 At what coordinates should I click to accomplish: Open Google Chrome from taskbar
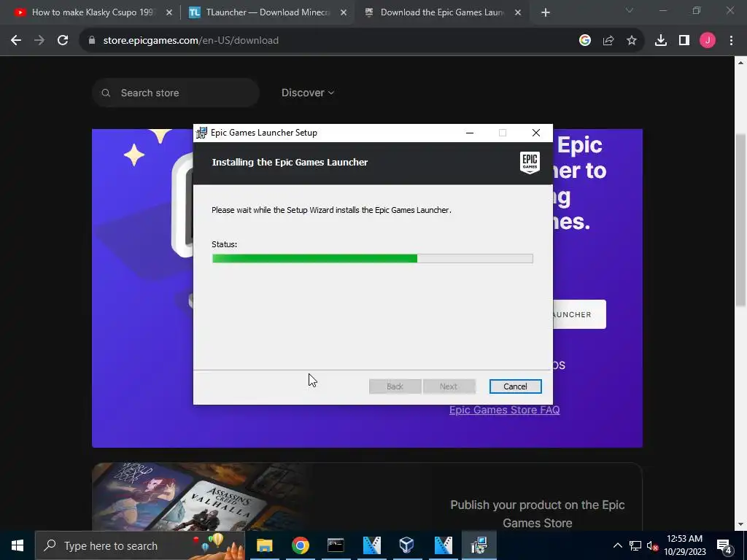pos(300,545)
